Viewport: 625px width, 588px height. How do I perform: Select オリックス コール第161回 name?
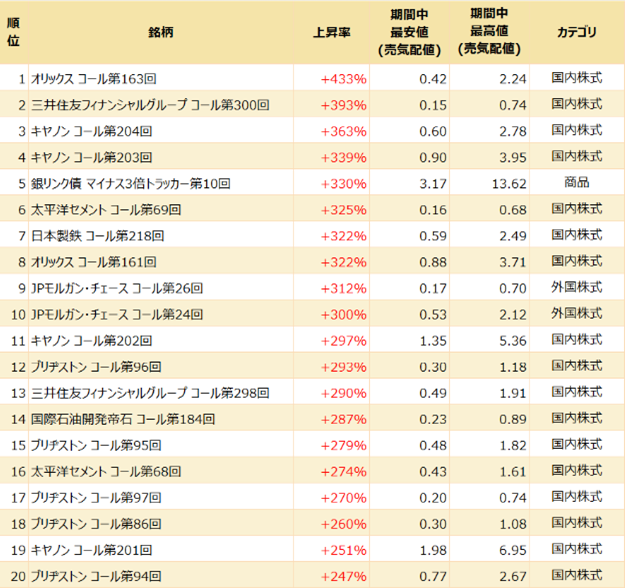tap(93, 262)
